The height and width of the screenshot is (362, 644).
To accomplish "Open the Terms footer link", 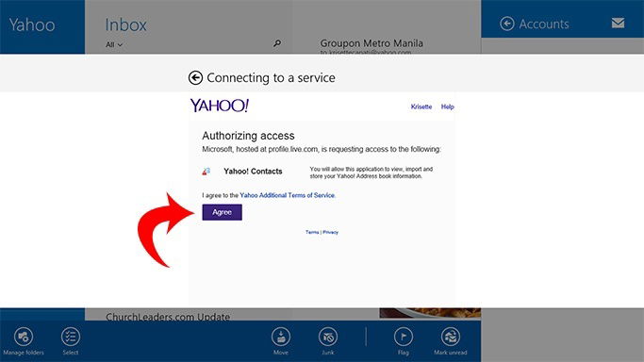I will [312, 232].
